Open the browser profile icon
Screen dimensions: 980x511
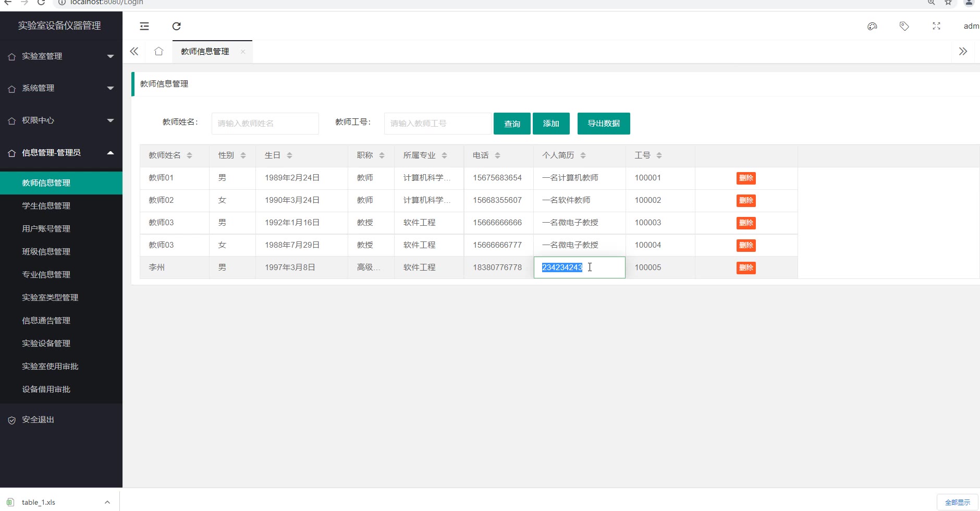(x=969, y=3)
